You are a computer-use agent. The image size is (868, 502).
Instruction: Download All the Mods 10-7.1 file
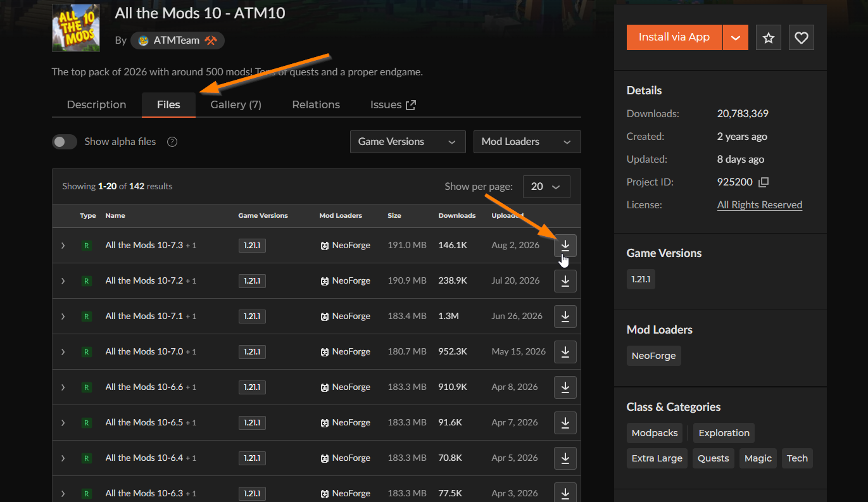tap(565, 316)
